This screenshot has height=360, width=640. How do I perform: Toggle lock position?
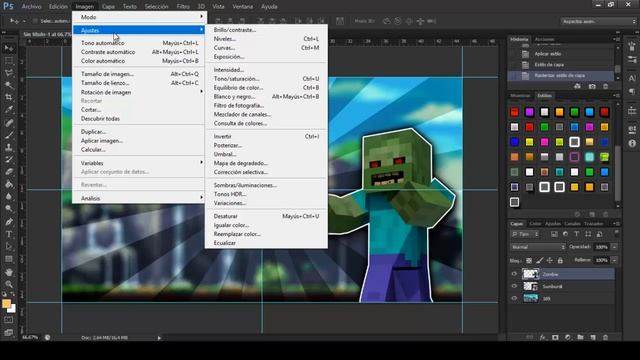click(550, 260)
